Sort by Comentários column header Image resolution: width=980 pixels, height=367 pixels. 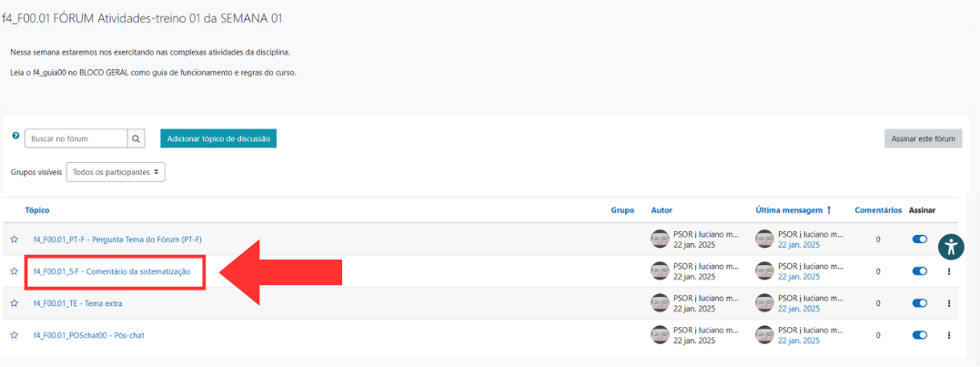tap(877, 210)
